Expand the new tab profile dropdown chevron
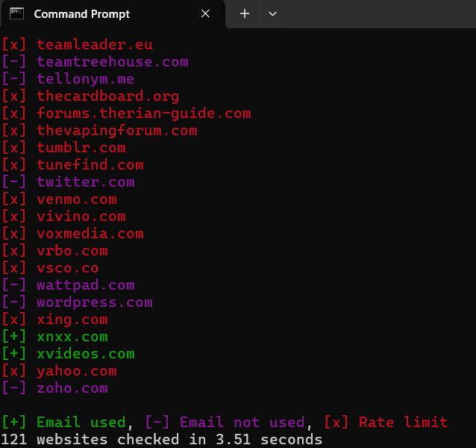476x448 pixels. [x=272, y=13]
